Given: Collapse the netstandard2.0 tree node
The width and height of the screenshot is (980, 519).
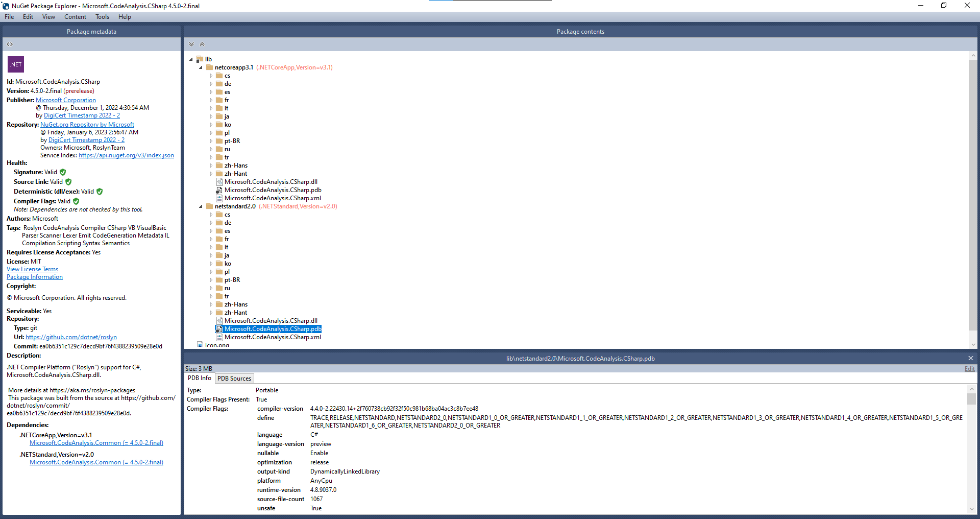Looking at the screenshot, I should pyautogui.click(x=200, y=206).
